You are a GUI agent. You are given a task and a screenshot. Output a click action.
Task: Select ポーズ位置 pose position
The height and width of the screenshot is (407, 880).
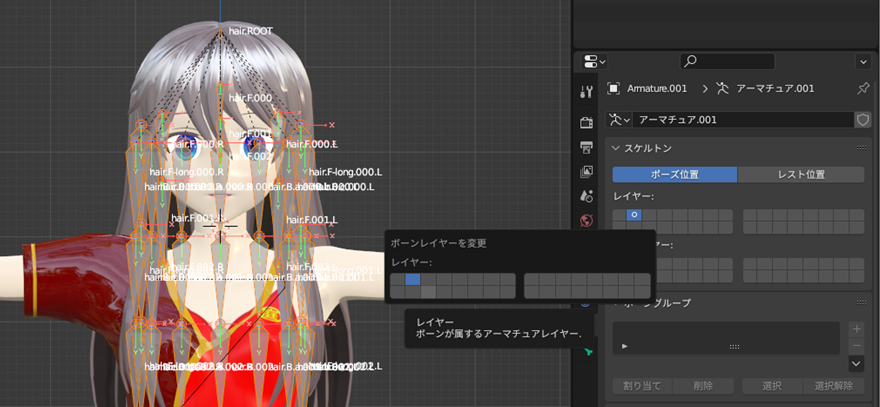click(x=675, y=175)
